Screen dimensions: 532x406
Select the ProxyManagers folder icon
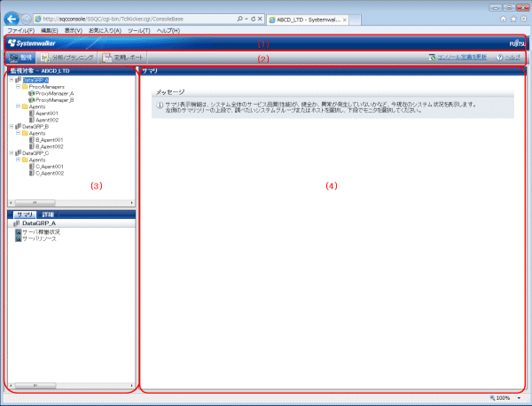(25, 87)
